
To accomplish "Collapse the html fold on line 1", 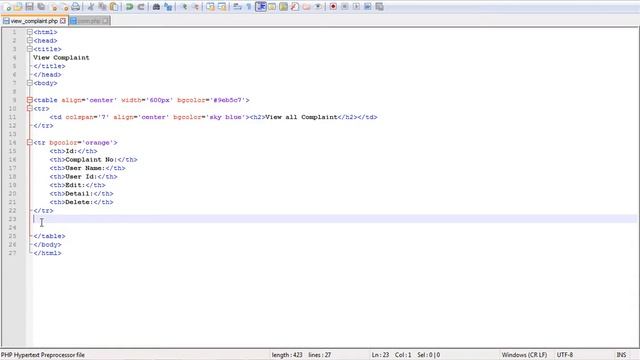I will pos(30,32).
